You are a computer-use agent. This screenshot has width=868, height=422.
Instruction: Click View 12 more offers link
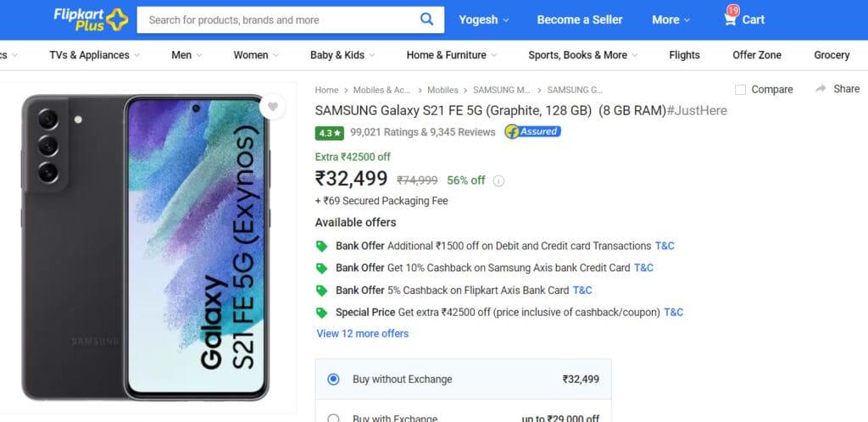(363, 334)
